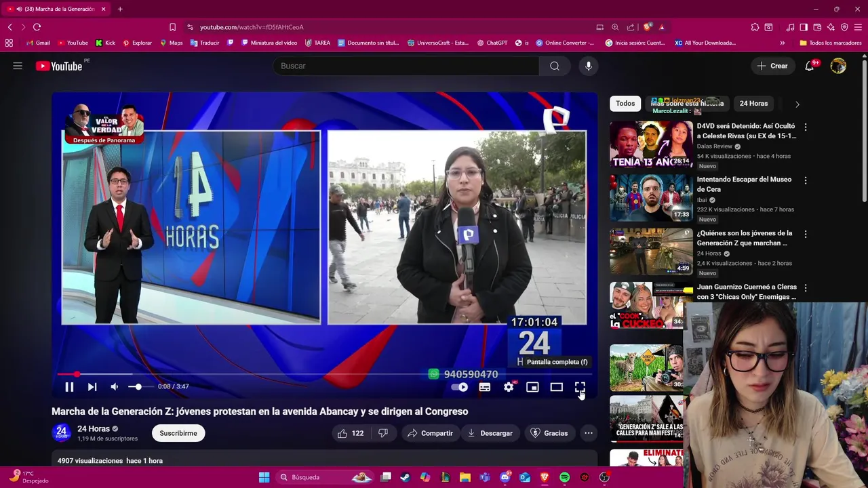This screenshot has height=488, width=868.
Task: Open the Crear button
Action: tap(772, 66)
